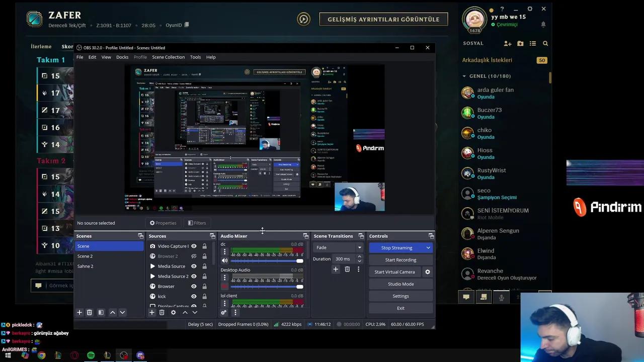Undock the Scene Transitions panel
The height and width of the screenshot is (362, 644).
[x=361, y=236]
